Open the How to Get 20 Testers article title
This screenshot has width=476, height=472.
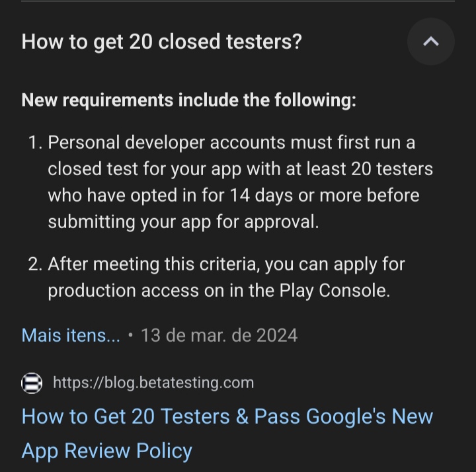pyautogui.click(x=227, y=416)
